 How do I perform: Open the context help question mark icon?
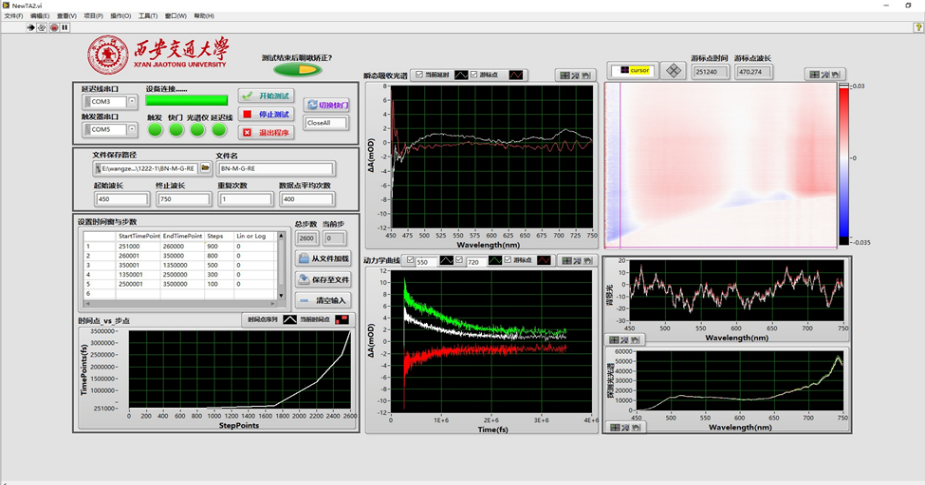tap(918, 27)
